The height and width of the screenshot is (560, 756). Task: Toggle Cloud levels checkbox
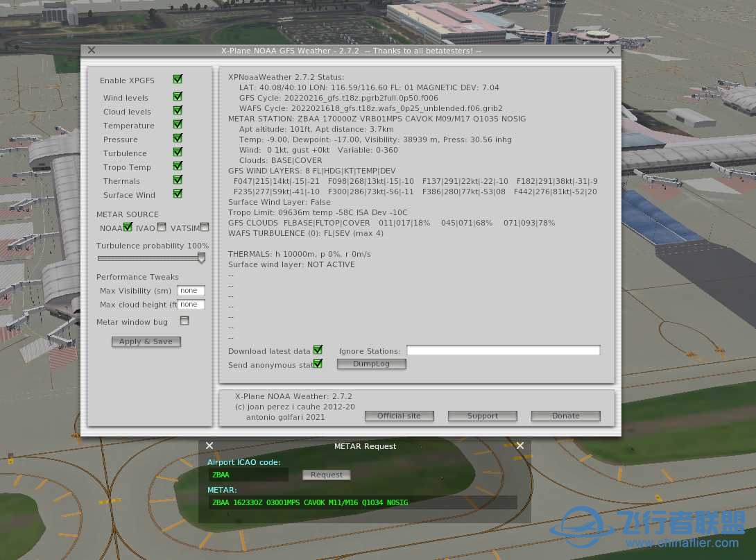click(178, 110)
